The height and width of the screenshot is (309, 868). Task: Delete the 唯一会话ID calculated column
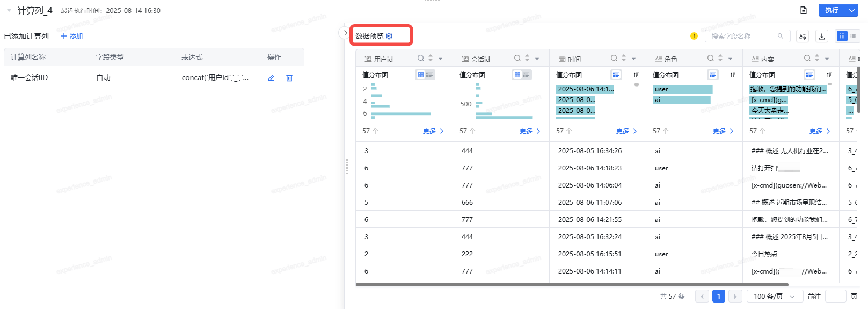289,78
